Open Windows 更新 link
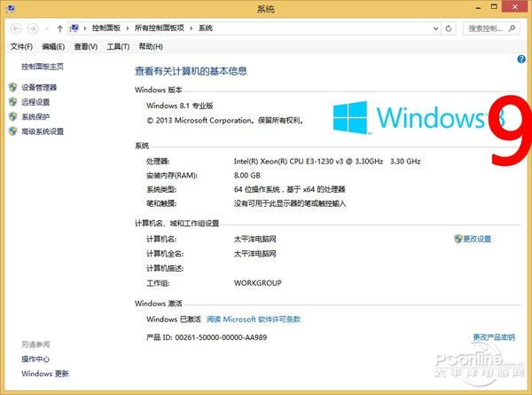The width and height of the screenshot is (532, 395). coord(45,374)
